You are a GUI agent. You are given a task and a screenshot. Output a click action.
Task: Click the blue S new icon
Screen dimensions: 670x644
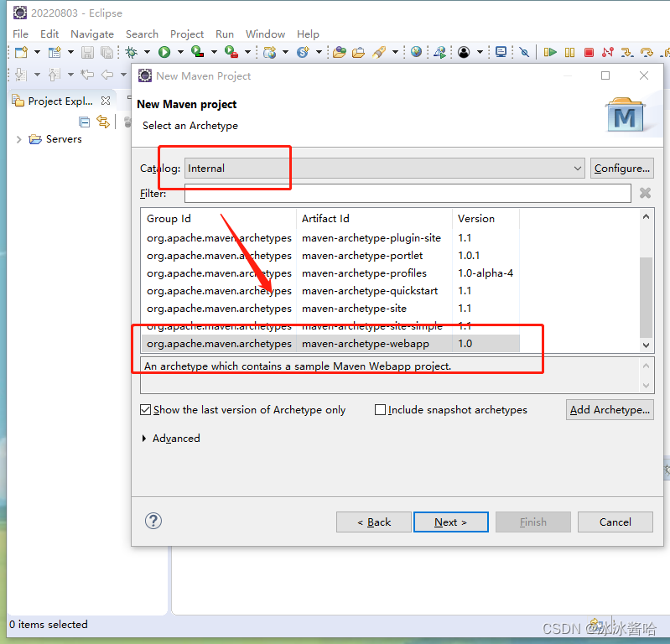pos(303,52)
